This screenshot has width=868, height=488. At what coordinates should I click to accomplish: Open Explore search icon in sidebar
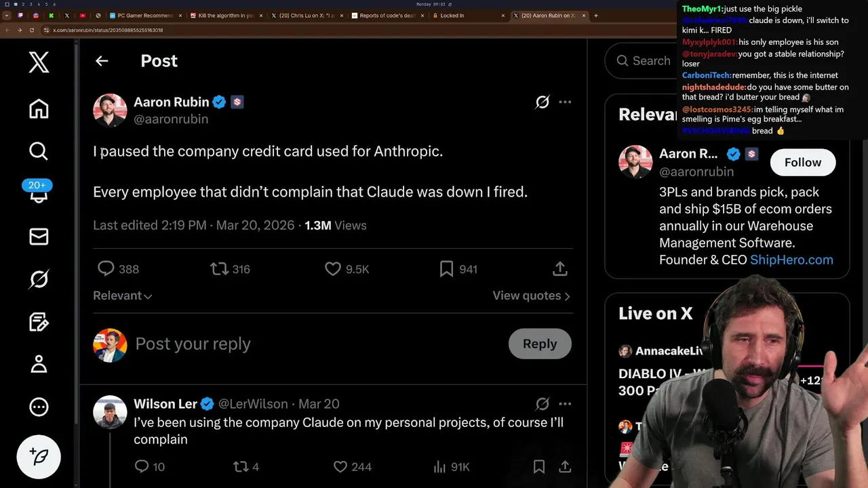coord(39,150)
